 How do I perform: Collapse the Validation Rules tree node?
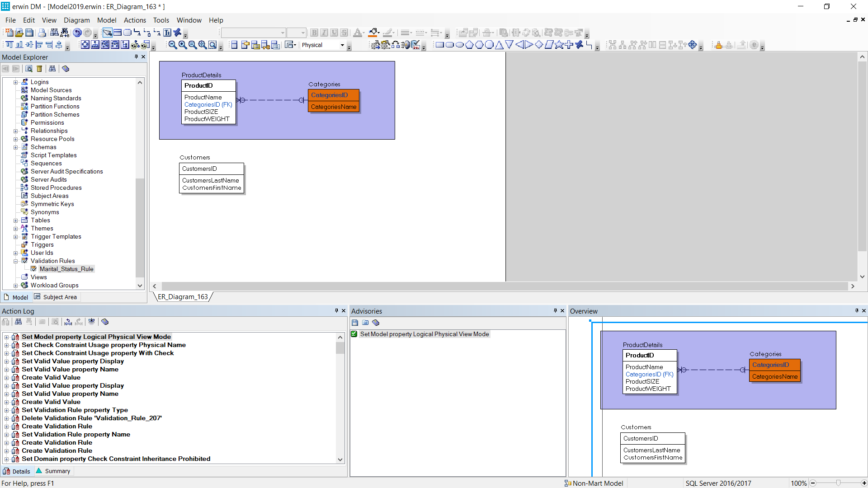[16, 261]
